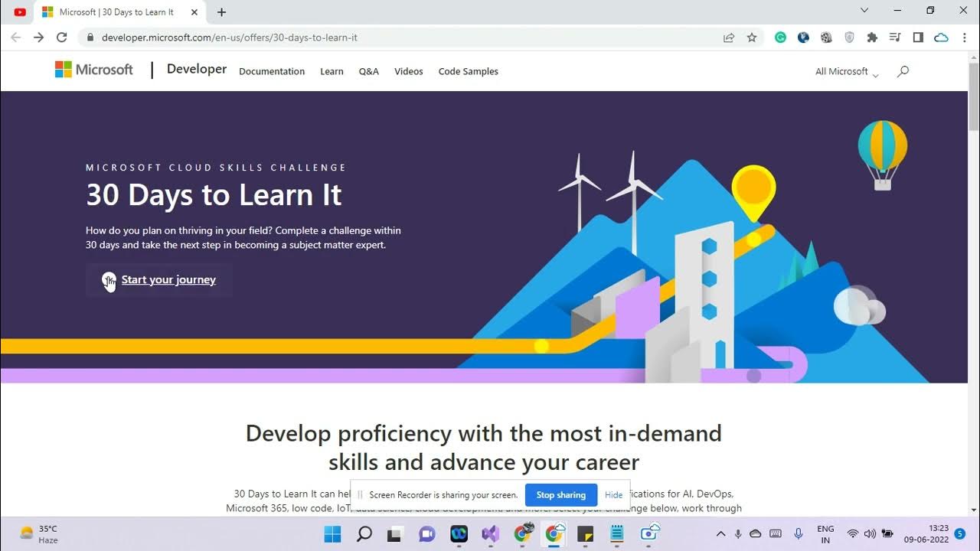Viewport: 980px width, 551px height.
Task: Expand the All Microsoft dropdown
Action: coord(847,71)
